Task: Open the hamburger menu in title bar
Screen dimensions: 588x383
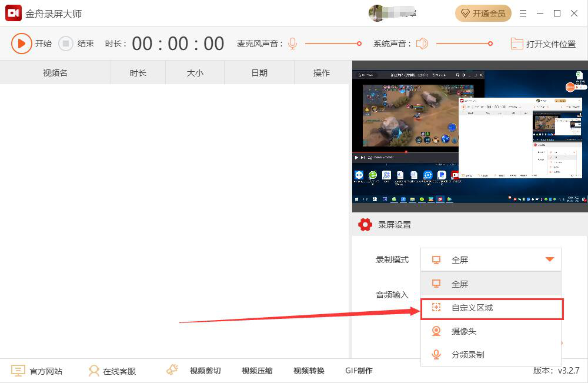Action: (x=523, y=14)
